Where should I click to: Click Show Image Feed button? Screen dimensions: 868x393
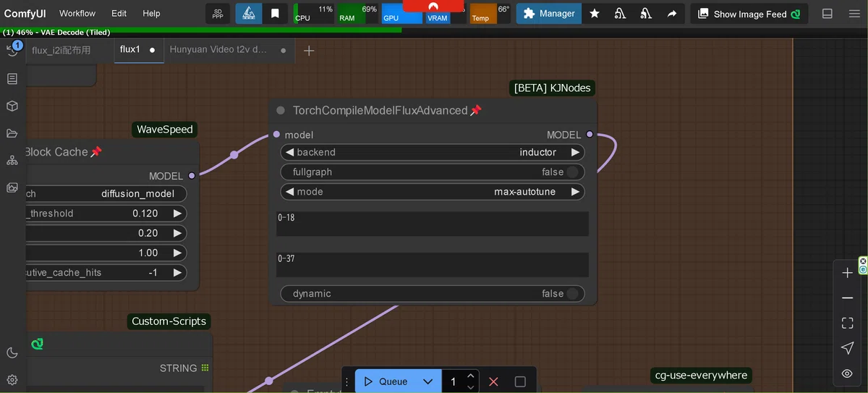coord(749,14)
